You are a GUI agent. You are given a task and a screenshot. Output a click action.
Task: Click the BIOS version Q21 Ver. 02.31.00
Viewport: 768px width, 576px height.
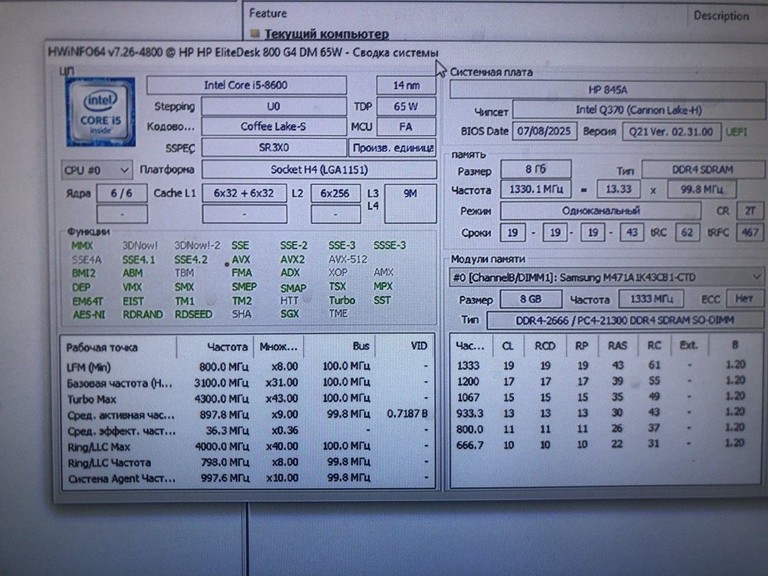[671, 132]
